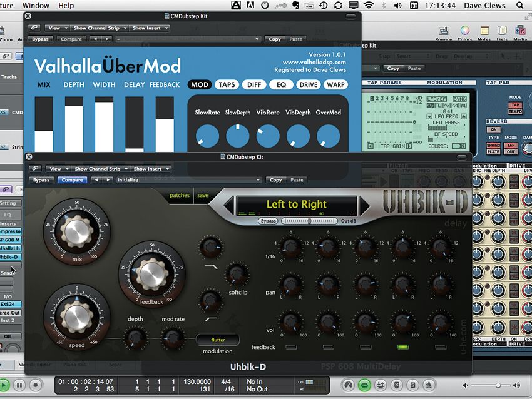
Task: Open the Window menu
Action: (x=36, y=5)
